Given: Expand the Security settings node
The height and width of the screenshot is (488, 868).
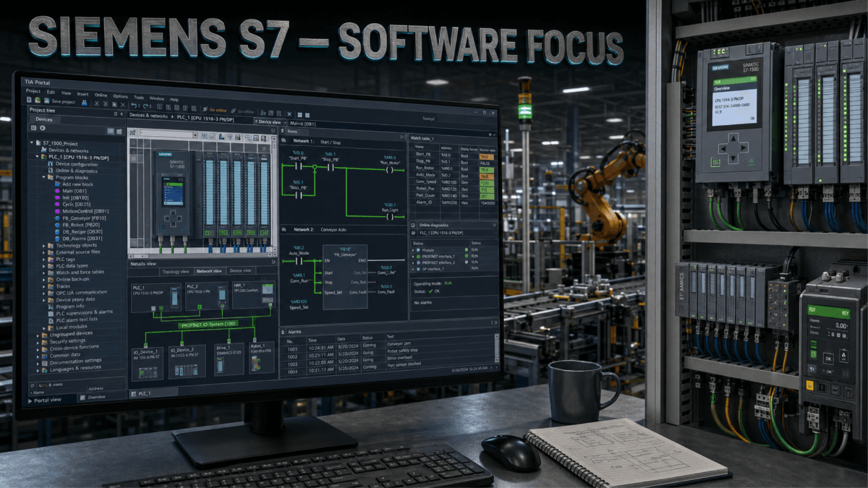Looking at the screenshot, I should pyautogui.click(x=38, y=342).
